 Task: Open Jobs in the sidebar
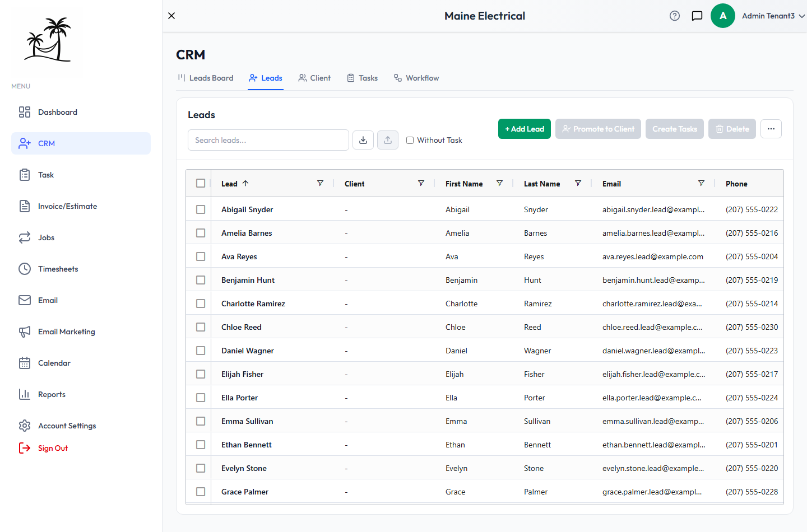(x=81, y=237)
